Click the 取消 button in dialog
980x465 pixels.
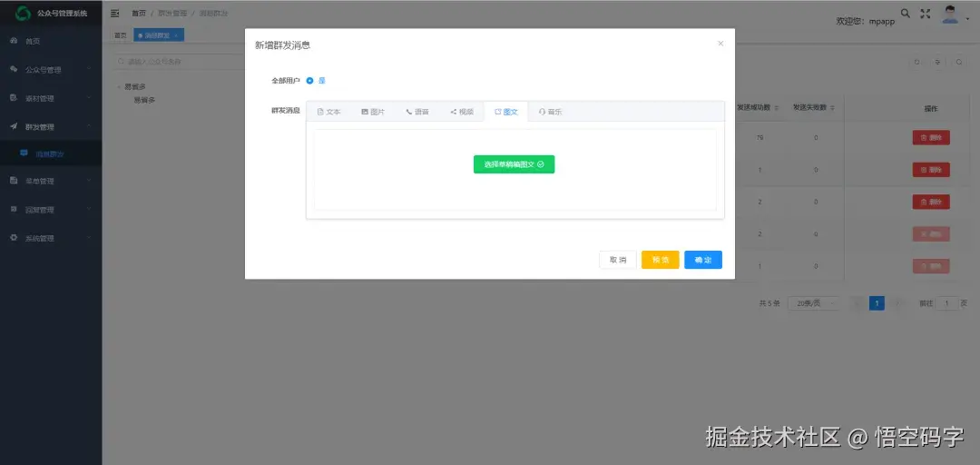tap(618, 260)
